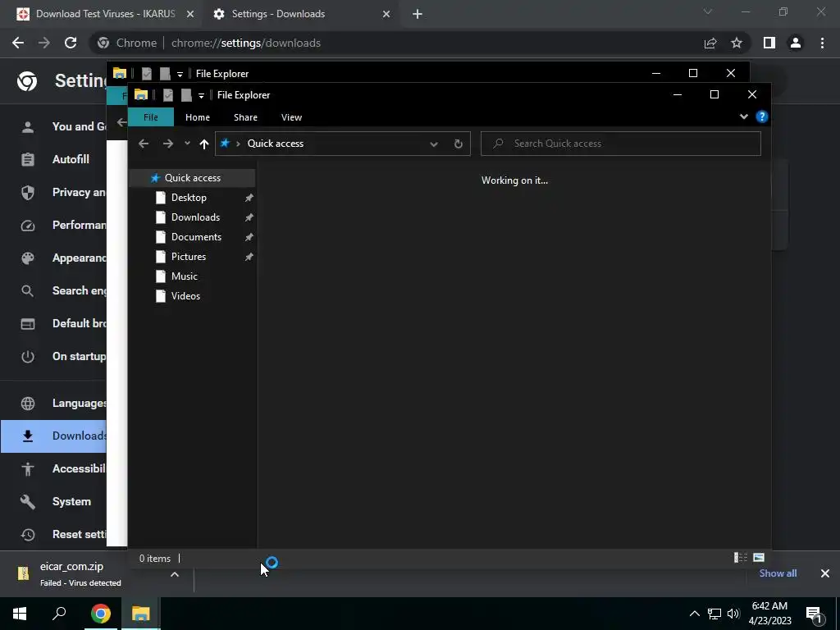Open Windows notification center
Viewport: 840px width, 630px height.
point(815,614)
